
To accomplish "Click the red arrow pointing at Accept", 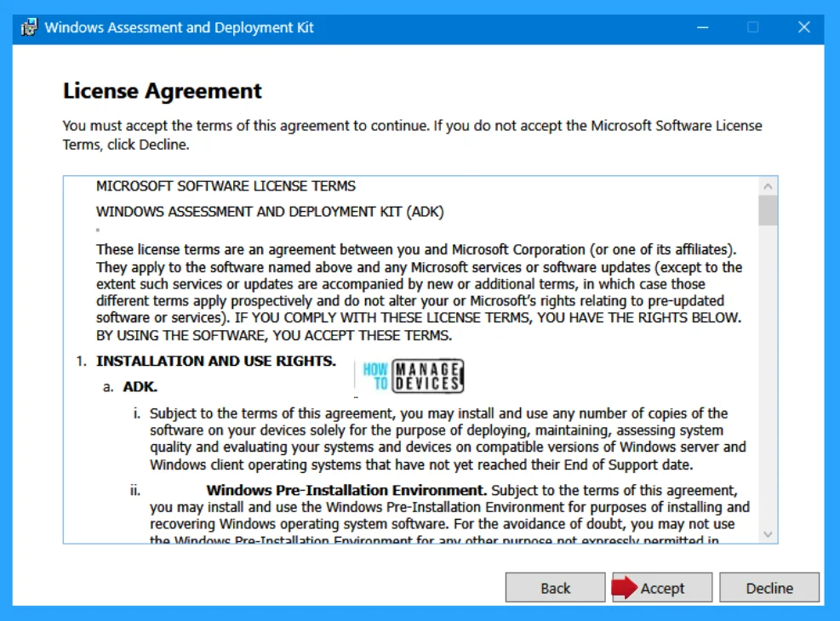I will (x=625, y=588).
